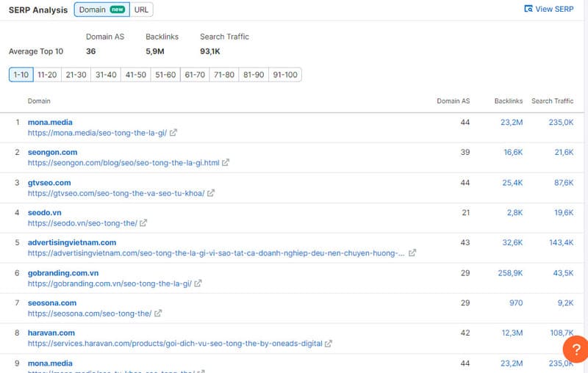Open the seongon.com domain link

point(52,152)
